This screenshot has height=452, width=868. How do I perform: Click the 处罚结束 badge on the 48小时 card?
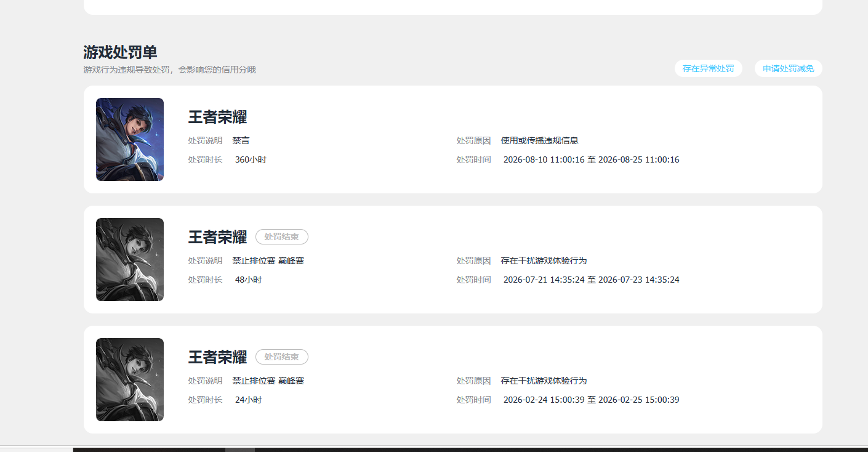click(281, 236)
